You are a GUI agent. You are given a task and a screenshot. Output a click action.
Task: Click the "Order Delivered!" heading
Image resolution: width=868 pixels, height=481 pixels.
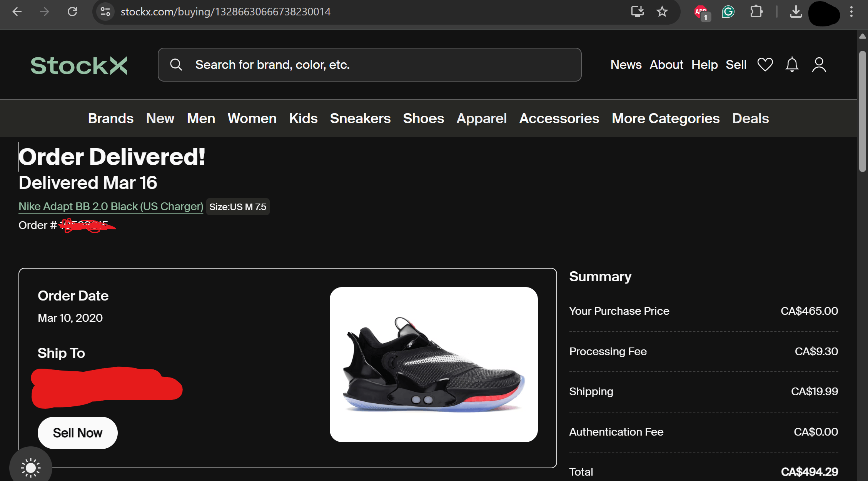112,157
